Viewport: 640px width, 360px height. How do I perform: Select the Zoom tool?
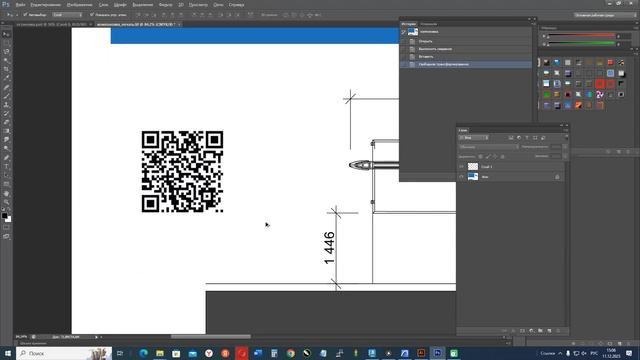6,202
